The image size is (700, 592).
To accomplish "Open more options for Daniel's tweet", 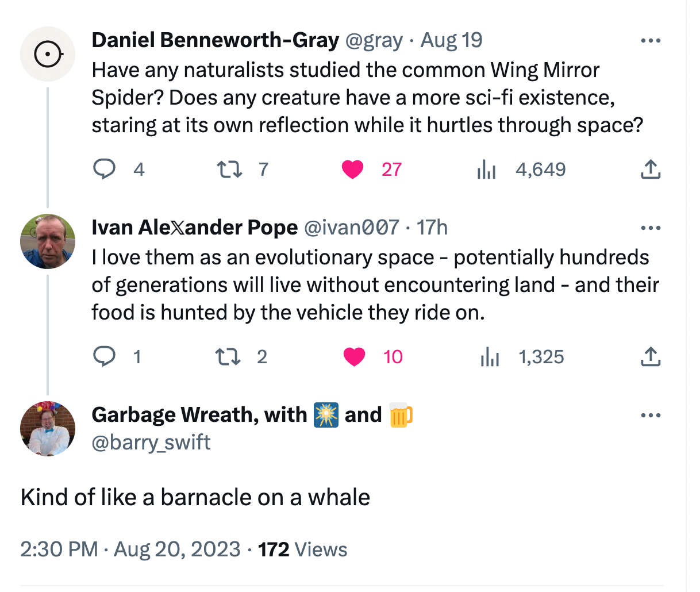I will (x=650, y=41).
